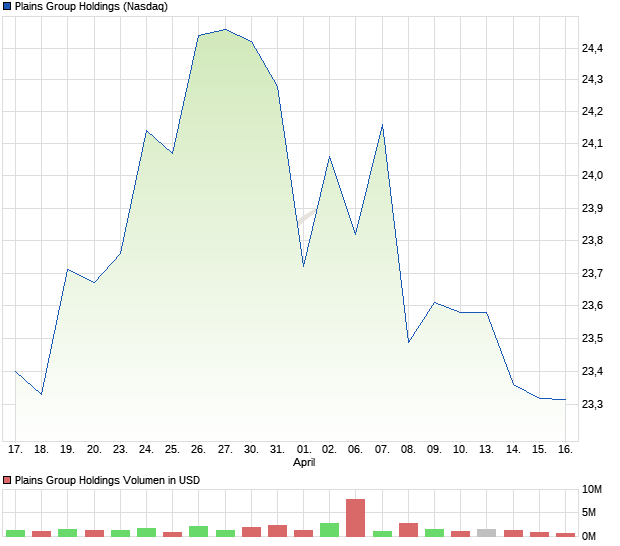Click the '07.' date label
620x546 pixels.
(382, 450)
